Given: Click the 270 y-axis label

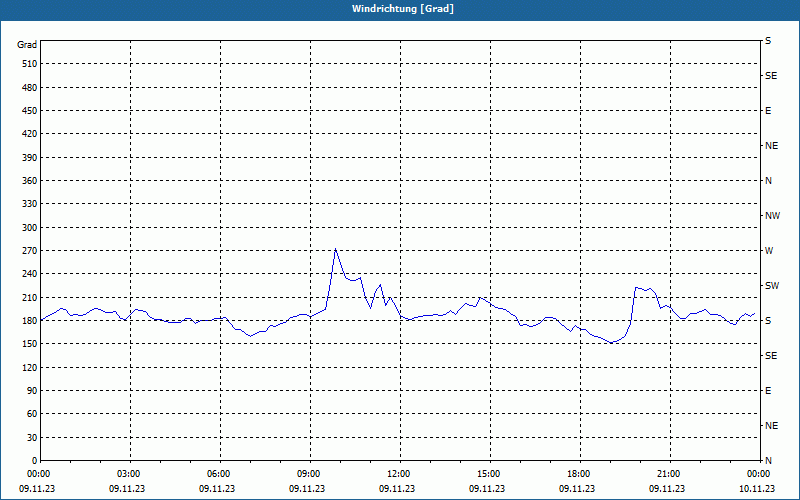Looking at the screenshot, I should click(30, 251).
